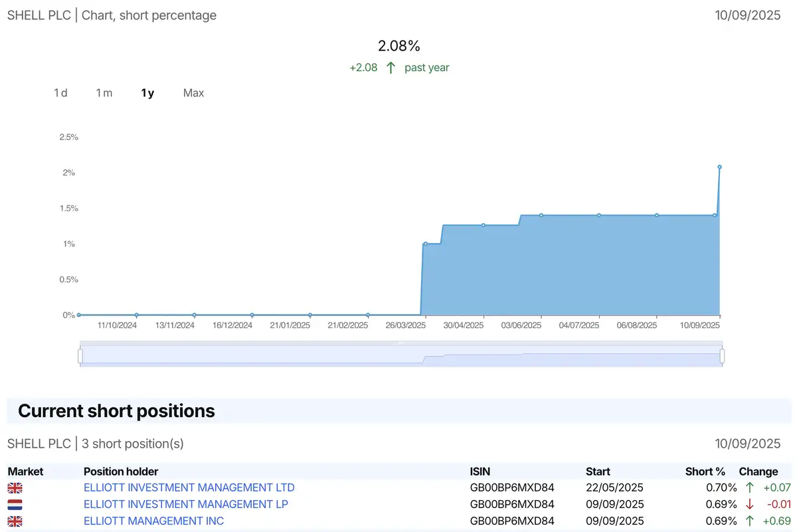
Task: Open ELLIOTT MANAGEMENT INC link
Action: pyautogui.click(x=154, y=521)
